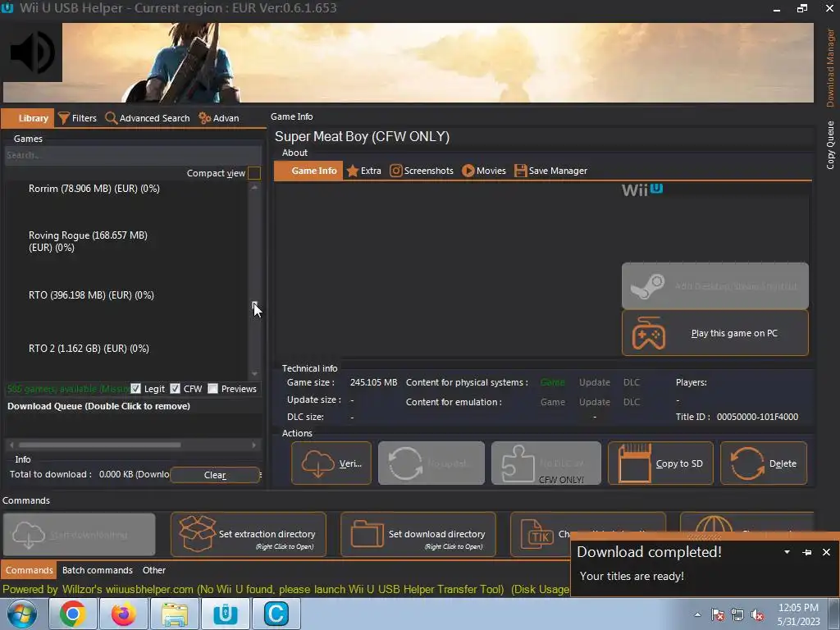Clear the download queue with Clear button
This screenshot has height=630, width=840.
click(x=215, y=475)
